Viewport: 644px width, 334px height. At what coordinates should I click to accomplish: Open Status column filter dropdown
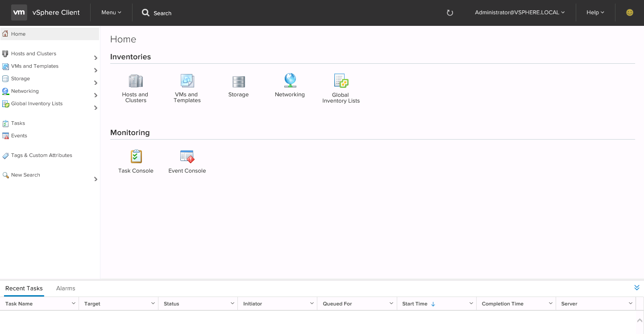(x=233, y=303)
